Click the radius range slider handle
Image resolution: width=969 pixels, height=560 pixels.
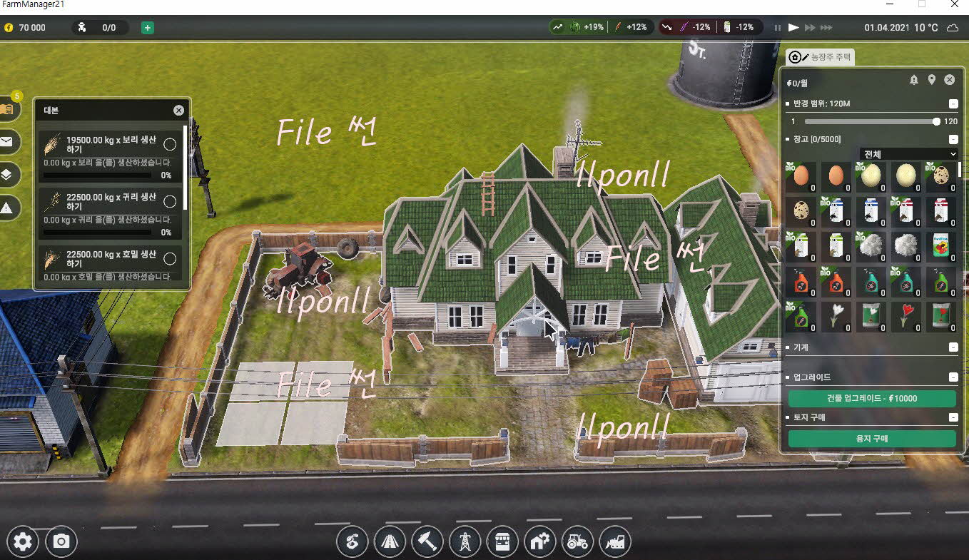936,122
